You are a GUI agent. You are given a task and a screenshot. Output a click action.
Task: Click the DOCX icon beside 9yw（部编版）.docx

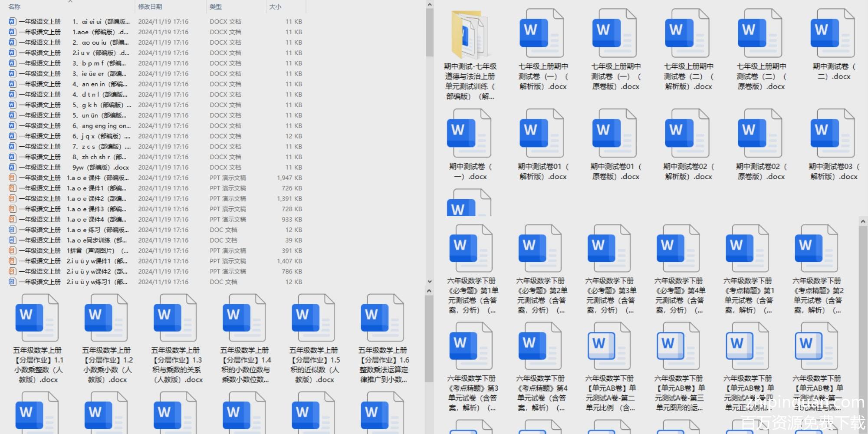coord(12,167)
